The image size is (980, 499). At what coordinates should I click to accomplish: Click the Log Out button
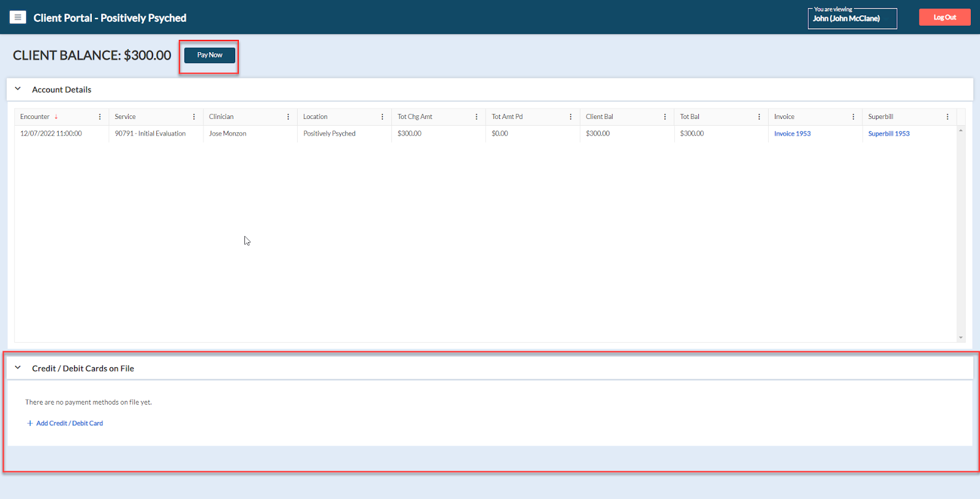944,17
